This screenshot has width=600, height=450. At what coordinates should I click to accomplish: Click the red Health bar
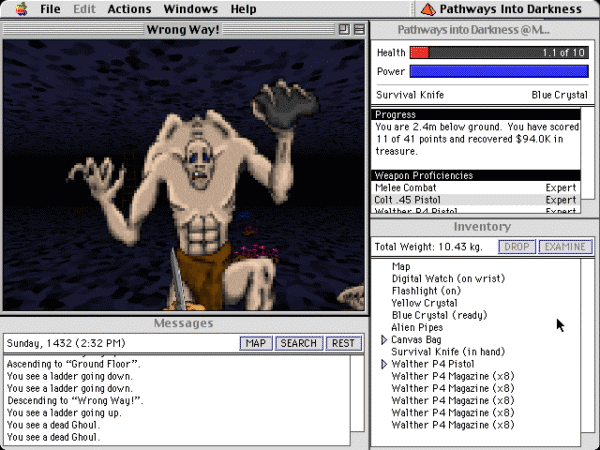(419, 52)
